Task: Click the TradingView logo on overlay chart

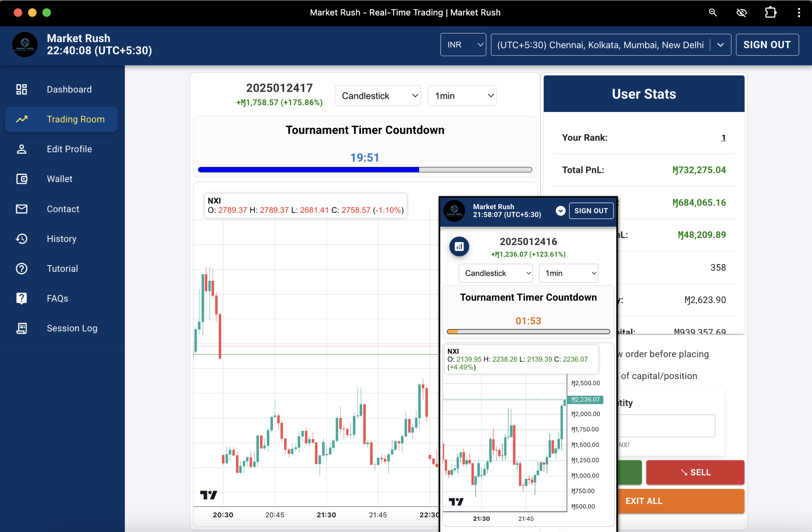Action: tap(456, 501)
